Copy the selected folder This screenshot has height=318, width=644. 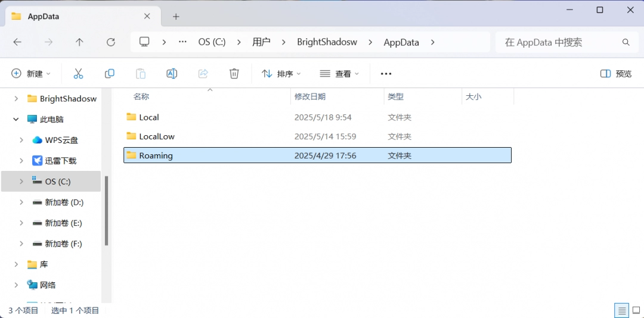[110, 73]
